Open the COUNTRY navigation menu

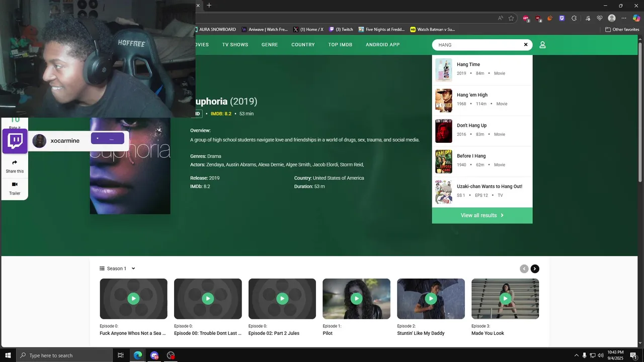[x=303, y=45]
